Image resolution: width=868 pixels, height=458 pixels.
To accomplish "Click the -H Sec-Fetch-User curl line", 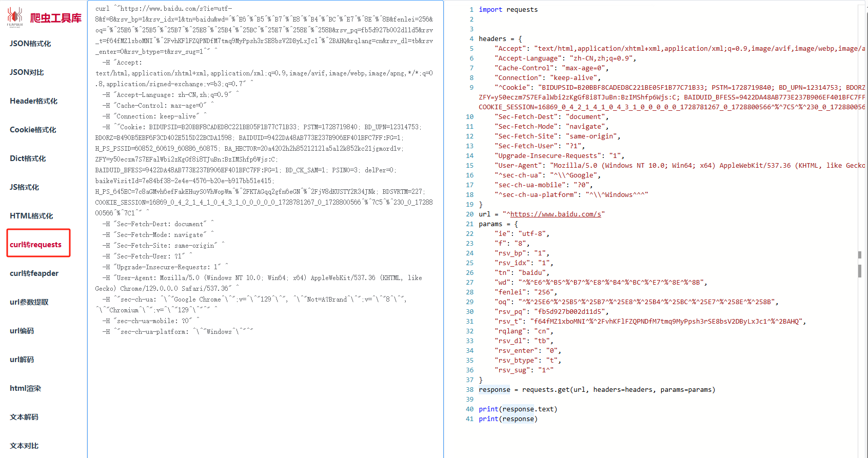I will tap(147, 256).
